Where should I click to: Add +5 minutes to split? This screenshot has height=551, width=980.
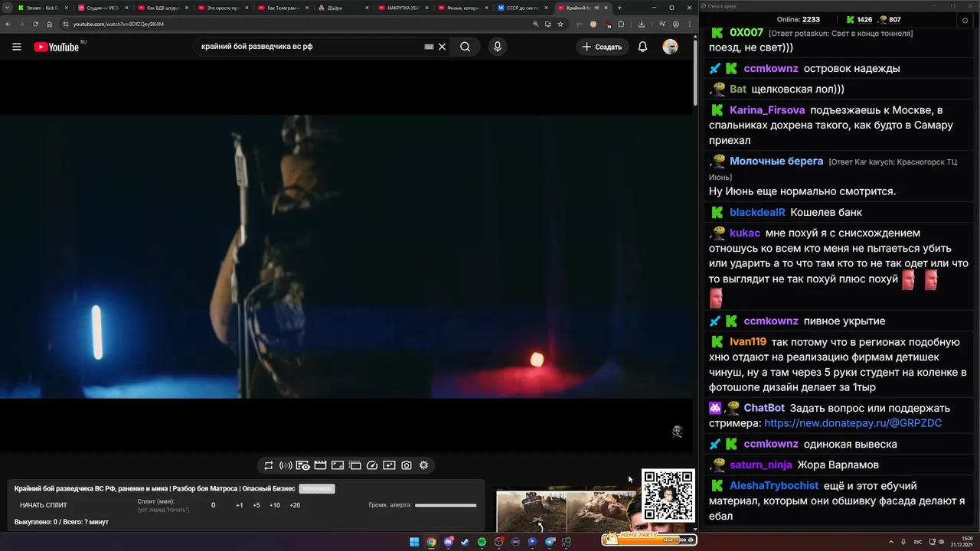pyautogui.click(x=256, y=505)
